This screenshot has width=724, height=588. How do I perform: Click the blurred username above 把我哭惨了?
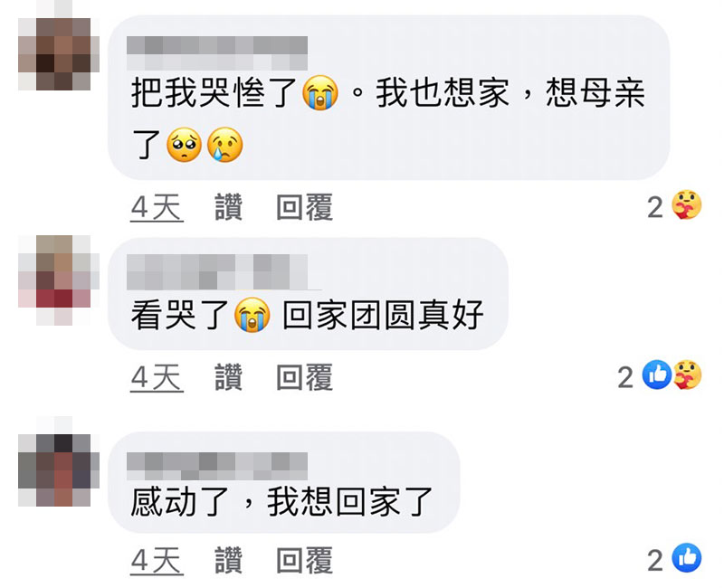click(x=217, y=53)
